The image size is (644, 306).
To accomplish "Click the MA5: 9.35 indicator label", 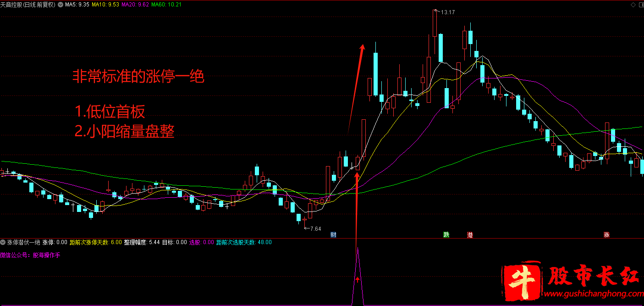I will coord(77,5).
